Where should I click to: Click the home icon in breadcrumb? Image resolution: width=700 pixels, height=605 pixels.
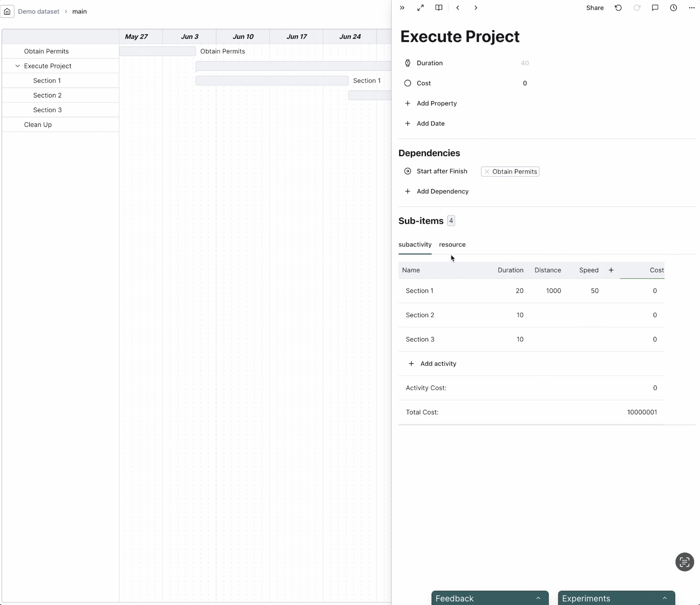(7, 11)
